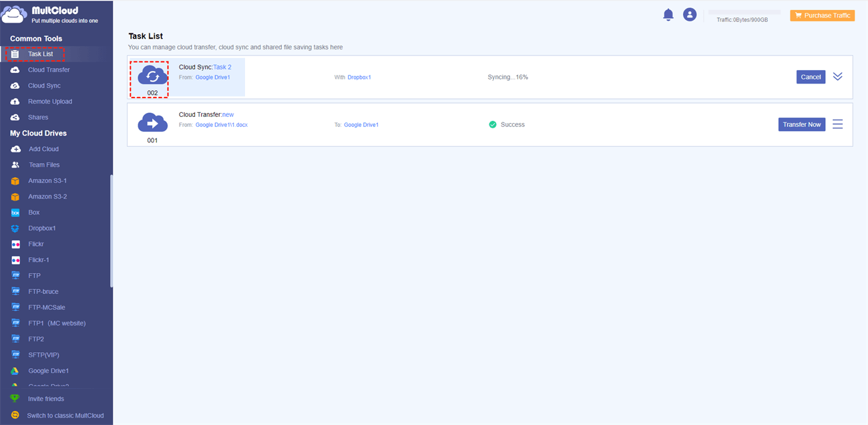Click the green Success checkmark icon
868x425 pixels.
pyautogui.click(x=493, y=124)
